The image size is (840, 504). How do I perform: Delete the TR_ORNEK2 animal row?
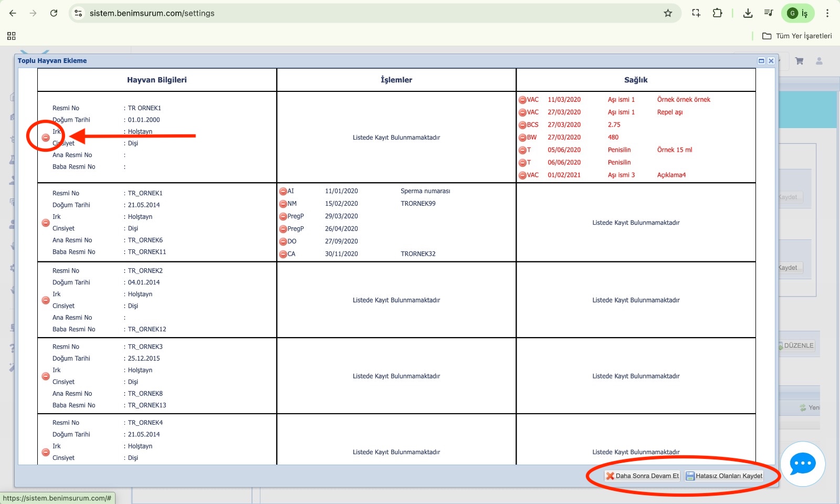pos(46,300)
